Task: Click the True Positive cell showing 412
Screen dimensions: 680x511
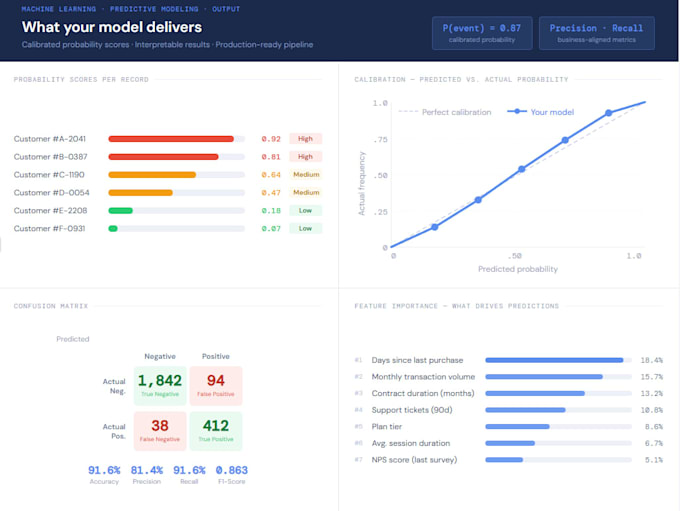Action: tap(216, 431)
